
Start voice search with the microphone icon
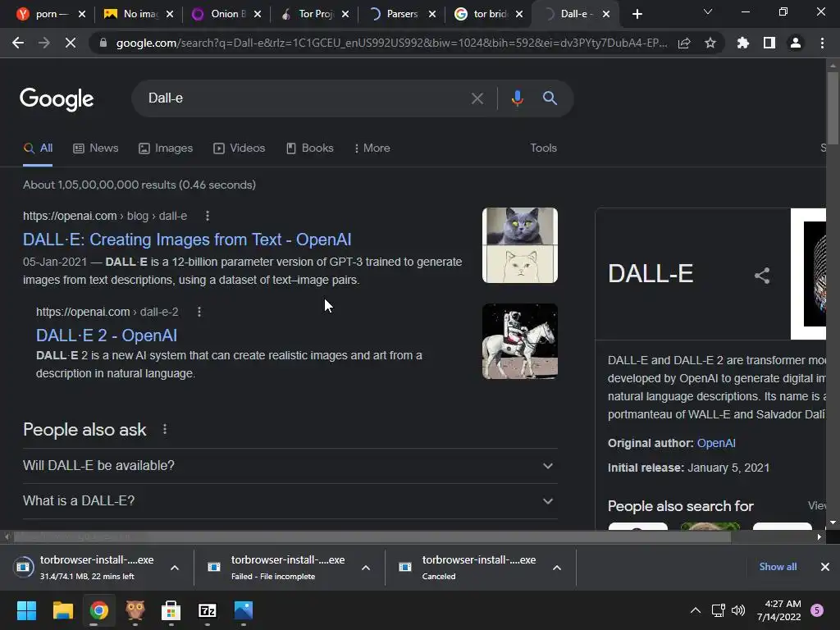tap(517, 98)
